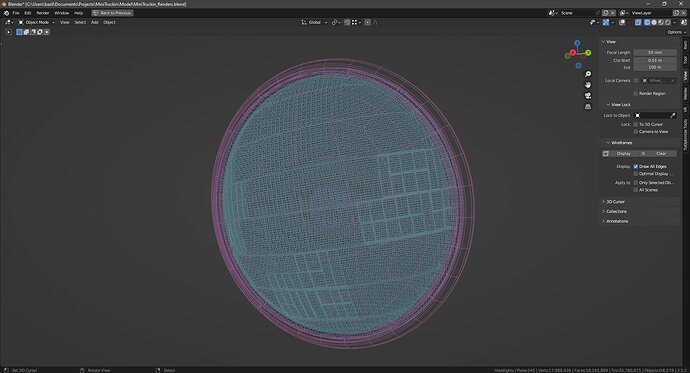Click the zoom magnifier viewport icon
690x373 pixels.
(x=588, y=74)
